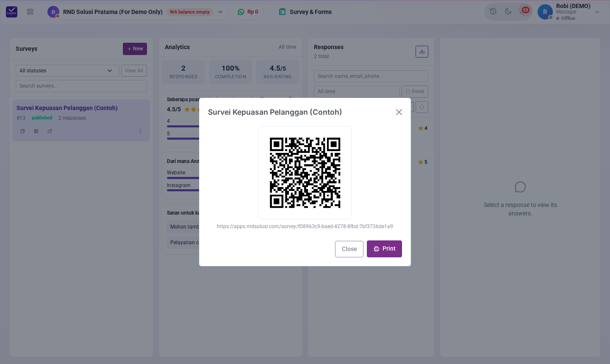This screenshot has width=610, height=364.
Task: Expand the RND Solusi Pratama company switcher
Action: [x=220, y=12]
